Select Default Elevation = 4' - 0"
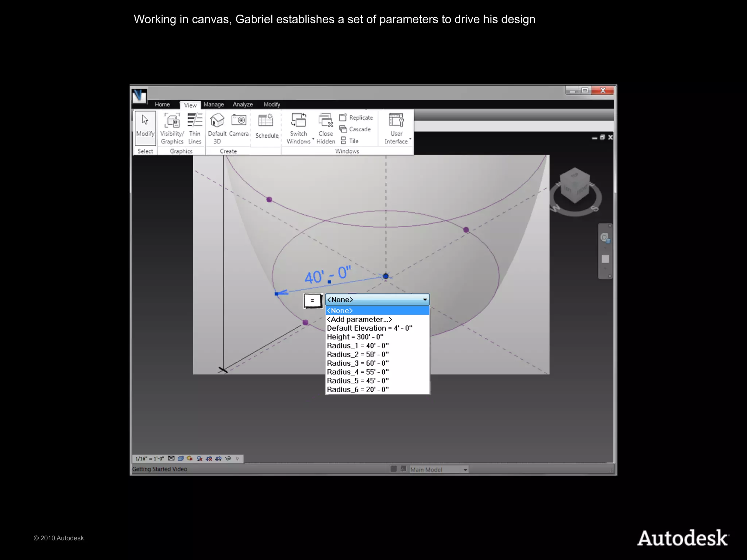The image size is (747, 560). [x=377, y=328]
